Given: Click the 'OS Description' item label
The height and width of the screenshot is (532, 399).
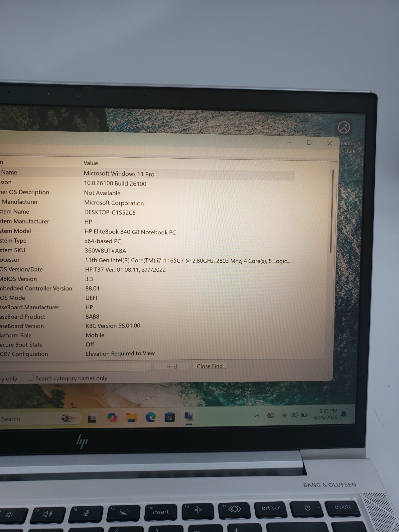Looking at the screenshot, I should point(25,192).
